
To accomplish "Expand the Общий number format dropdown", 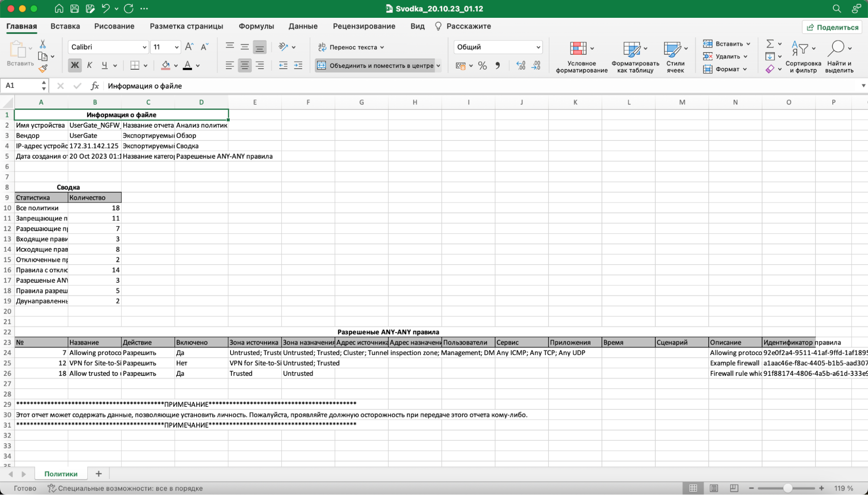I will [538, 47].
